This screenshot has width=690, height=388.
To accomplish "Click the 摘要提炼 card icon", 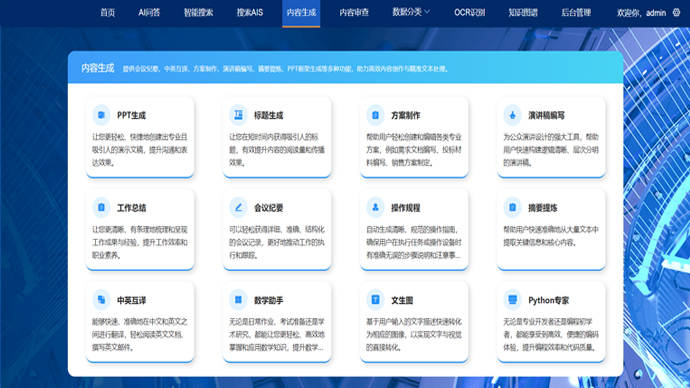I will click(x=512, y=207).
